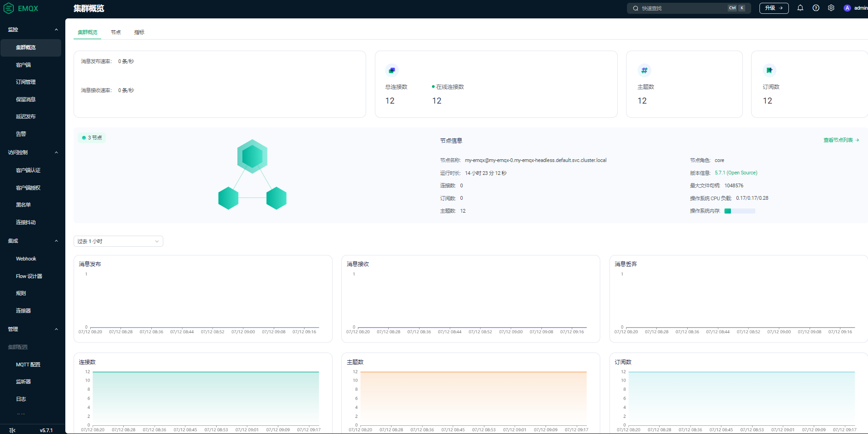Click the topics hash icon
Screen dimensions: 868x434
pos(644,70)
